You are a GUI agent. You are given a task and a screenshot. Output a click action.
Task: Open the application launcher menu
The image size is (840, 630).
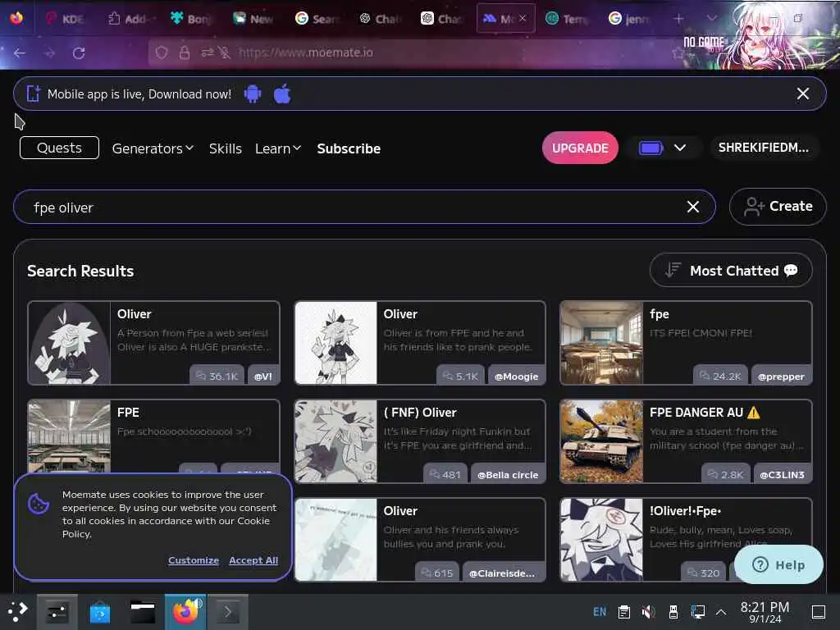[x=18, y=612]
